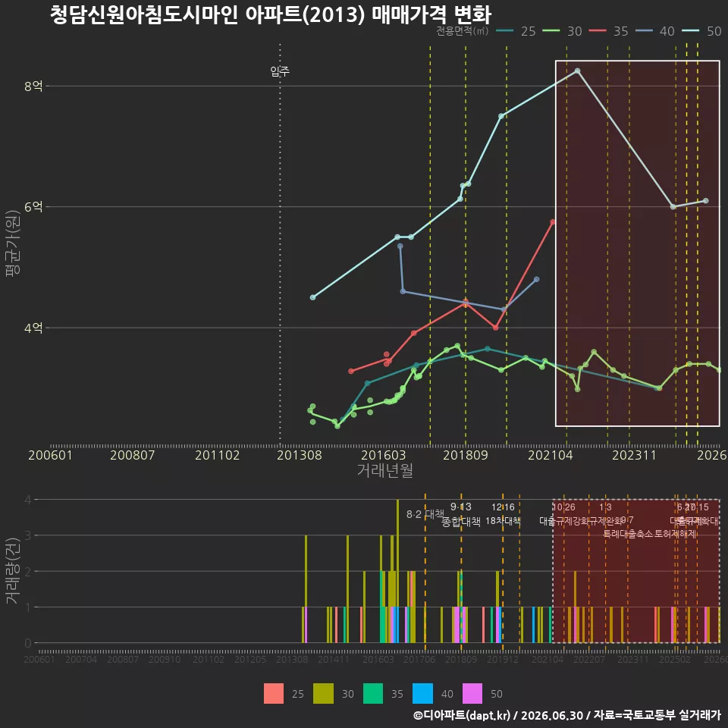Click the 2 label on the volume axis
The image size is (728, 728).
(x=28, y=572)
